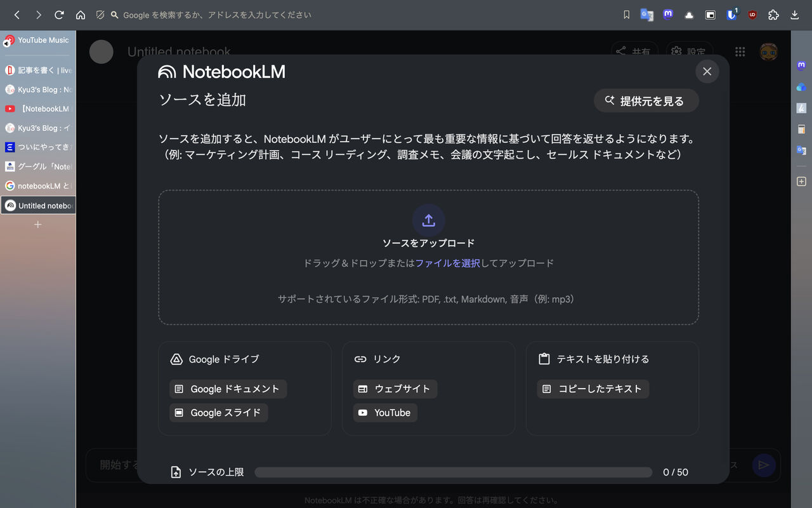Close the ソースを追加 dialog with the X
Screen dimensions: 812x508
click(x=707, y=71)
